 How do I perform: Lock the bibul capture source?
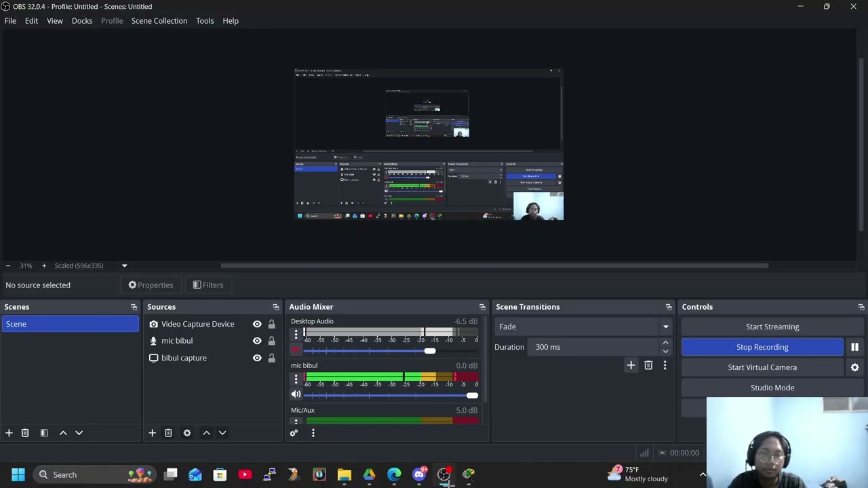pyautogui.click(x=271, y=358)
